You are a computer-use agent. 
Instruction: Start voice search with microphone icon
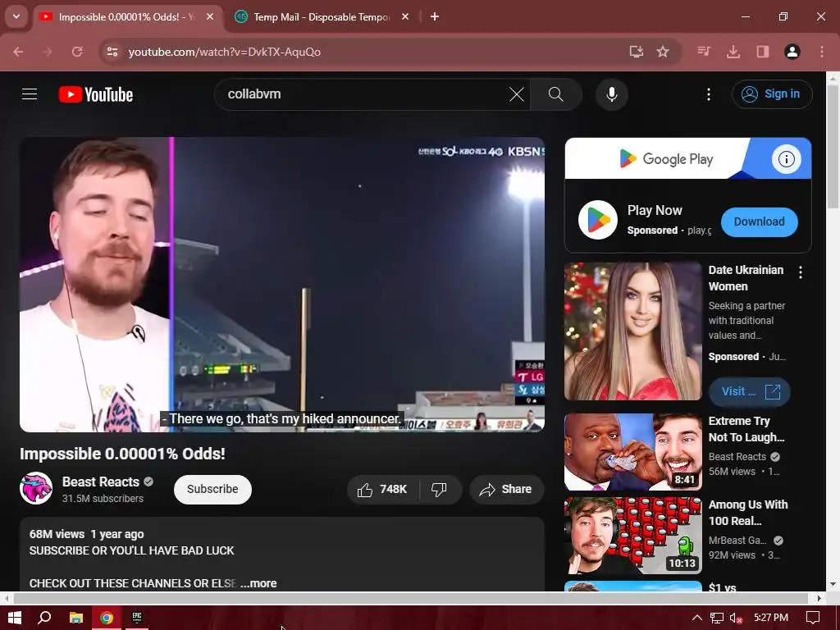tap(611, 94)
